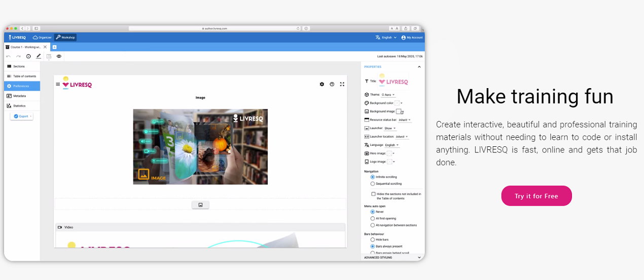Open the hamburger menu in the course preview
This screenshot has height=280, width=644.
click(58, 85)
